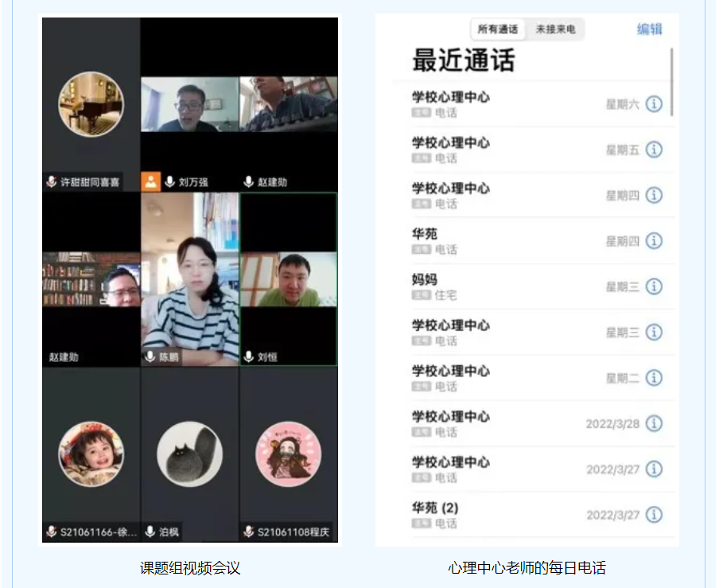Click muted mic icon beside S21061166-徐
This screenshot has width=719, height=588.
click(x=52, y=532)
